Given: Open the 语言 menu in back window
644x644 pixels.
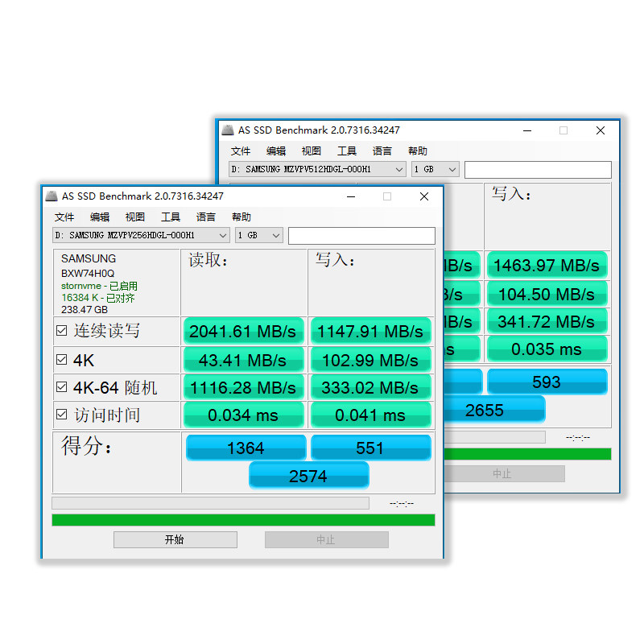Looking at the screenshot, I should click(382, 151).
